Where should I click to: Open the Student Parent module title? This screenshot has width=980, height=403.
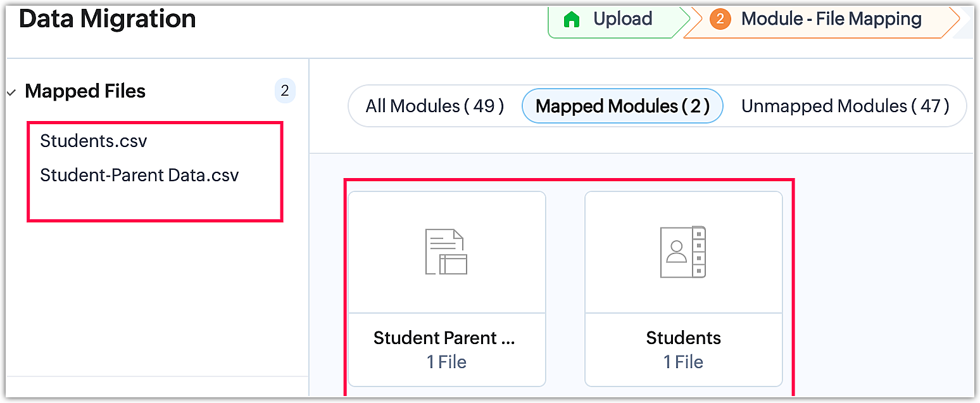444,338
